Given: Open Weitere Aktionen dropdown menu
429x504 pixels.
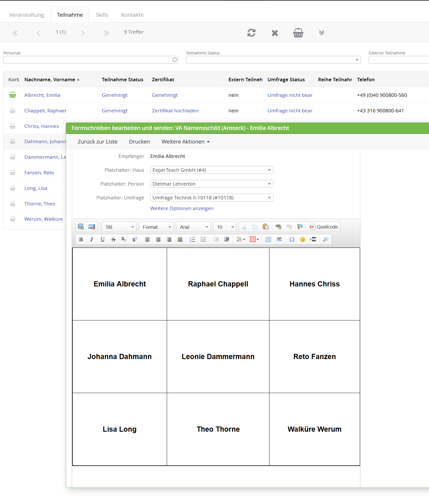Looking at the screenshot, I should (186, 141).
